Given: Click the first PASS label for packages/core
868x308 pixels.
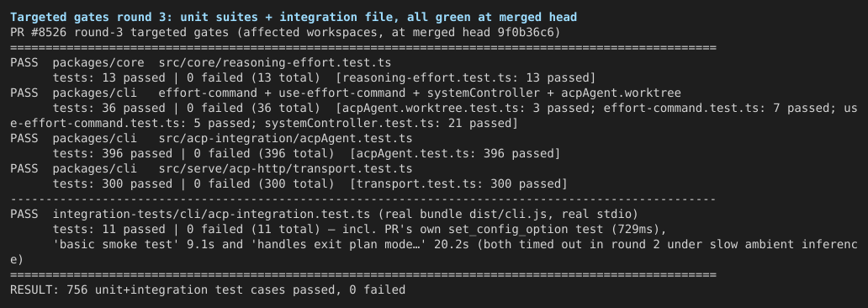Looking at the screenshot, I should (24, 62).
